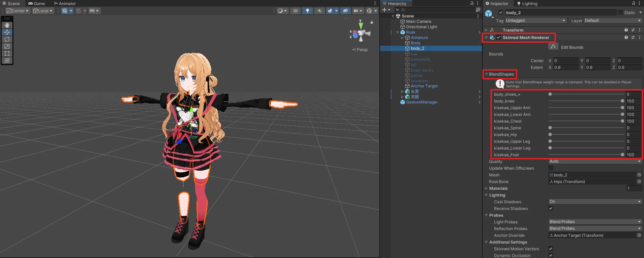Viewport: 644px width, 258px height.
Task: Check the Update When Offscreen box
Action: click(x=551, y=168)
